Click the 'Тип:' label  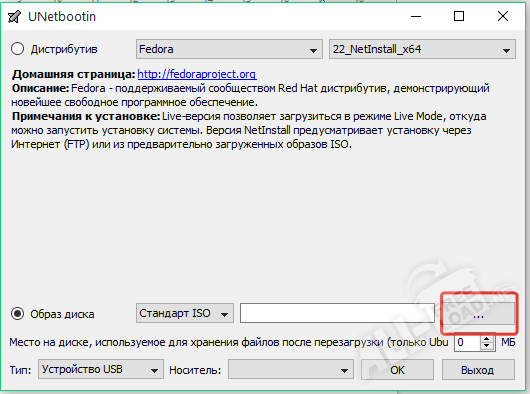[20, 370]
